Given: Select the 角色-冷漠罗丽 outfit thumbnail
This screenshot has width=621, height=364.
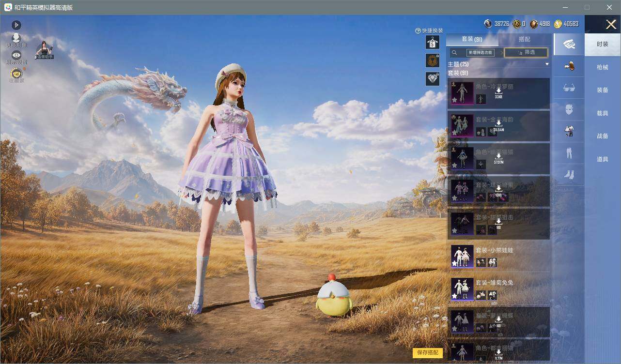Looking at the screenshot, I should 462,93.
